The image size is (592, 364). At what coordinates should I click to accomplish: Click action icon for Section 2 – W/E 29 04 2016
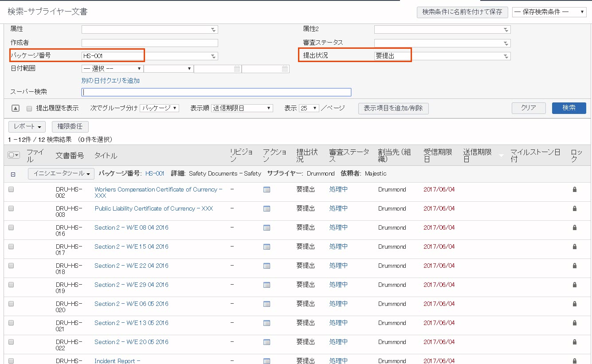tap(267, 285)
